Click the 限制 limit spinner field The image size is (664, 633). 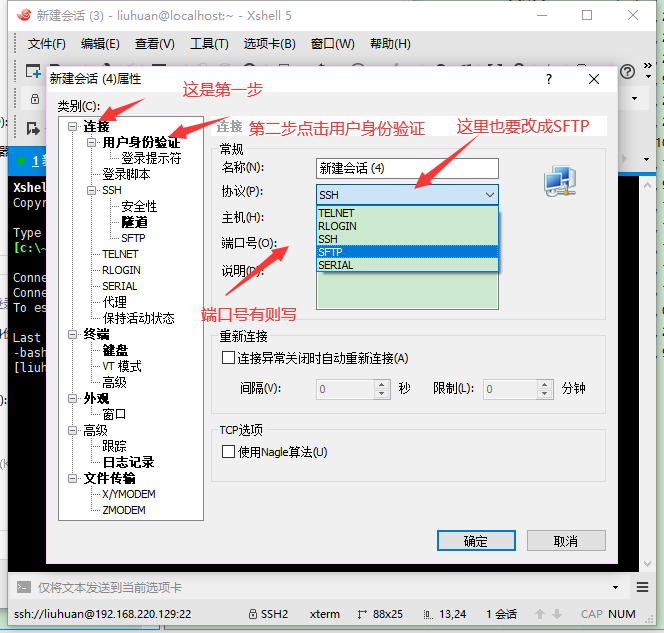pyautogui.click(x=518, y=389)
